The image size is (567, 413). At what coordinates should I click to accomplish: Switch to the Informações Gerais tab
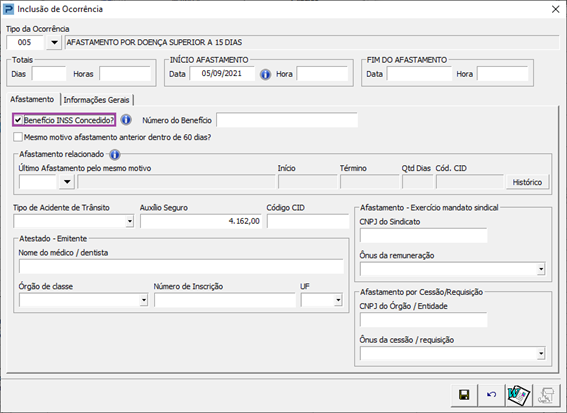coord(96,100)
